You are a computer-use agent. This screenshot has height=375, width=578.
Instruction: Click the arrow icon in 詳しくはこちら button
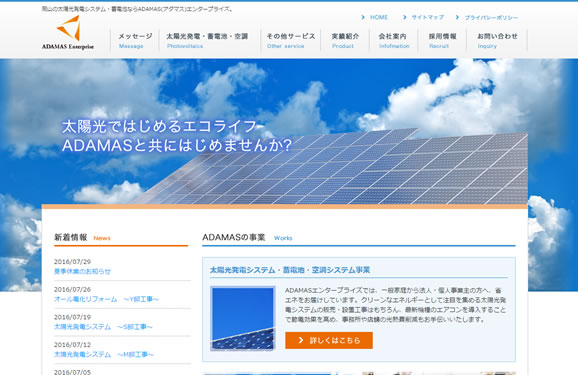coord(301,340)
